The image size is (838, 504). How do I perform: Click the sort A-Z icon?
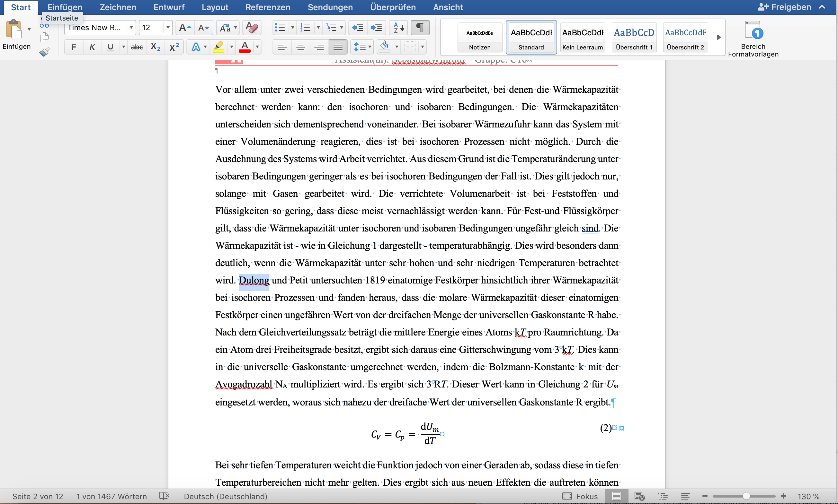click(398, 28)
